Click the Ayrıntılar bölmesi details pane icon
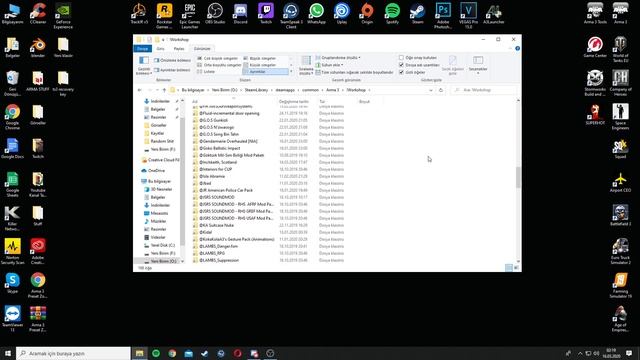Image resolution: width=640 pixels, height=360 pixels. point(157,70)
